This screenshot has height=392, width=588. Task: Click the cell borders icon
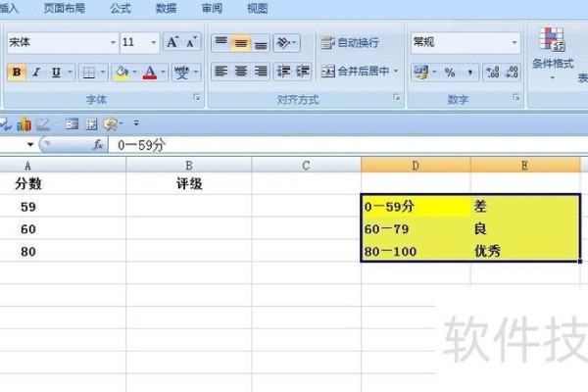[88, 72]
